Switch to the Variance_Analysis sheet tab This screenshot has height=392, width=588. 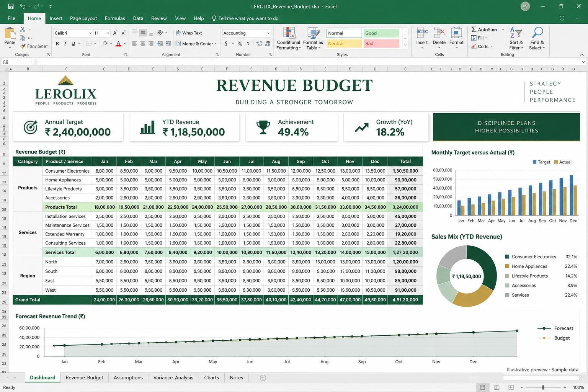click(173, 378)
